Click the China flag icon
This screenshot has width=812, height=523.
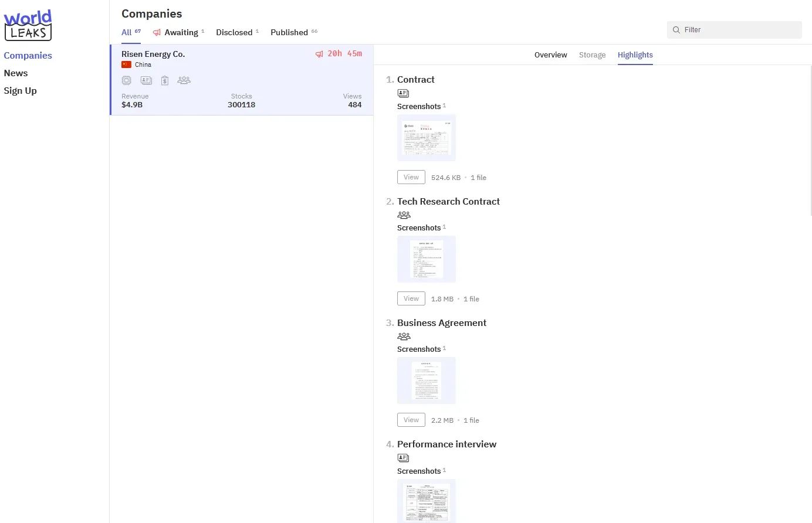[126, 64]
